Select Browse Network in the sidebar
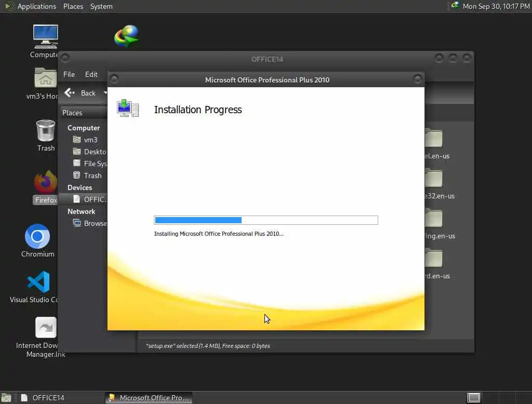The height and width of the screenshot is (404, 532). coord(89,223)
